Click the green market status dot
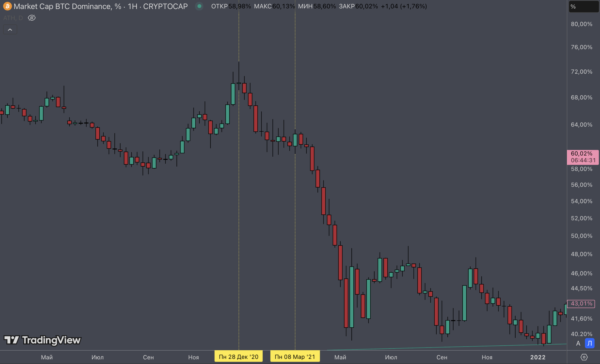 pos(199,6)
